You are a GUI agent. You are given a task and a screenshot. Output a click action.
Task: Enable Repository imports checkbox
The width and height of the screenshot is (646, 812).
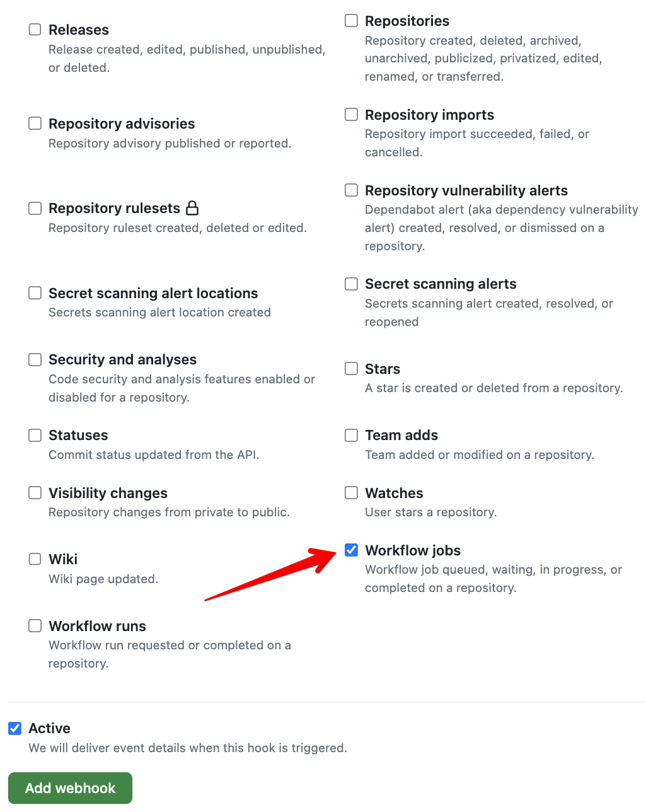352,115
